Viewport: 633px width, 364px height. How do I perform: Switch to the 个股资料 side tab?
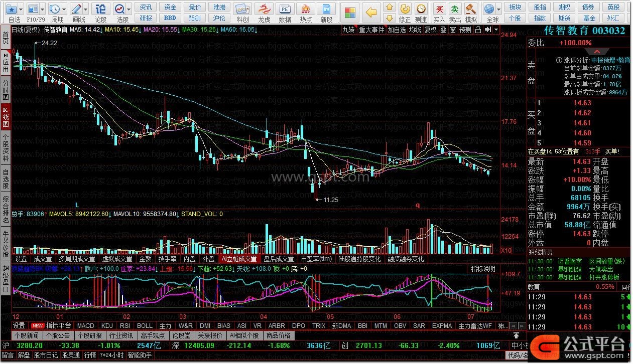coord(6,148)
